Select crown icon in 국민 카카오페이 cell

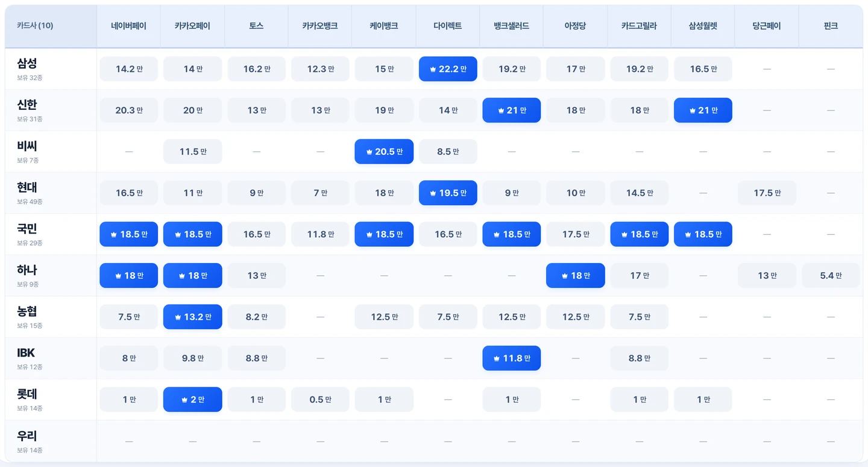pyautogui.click(x=178, y=235)
